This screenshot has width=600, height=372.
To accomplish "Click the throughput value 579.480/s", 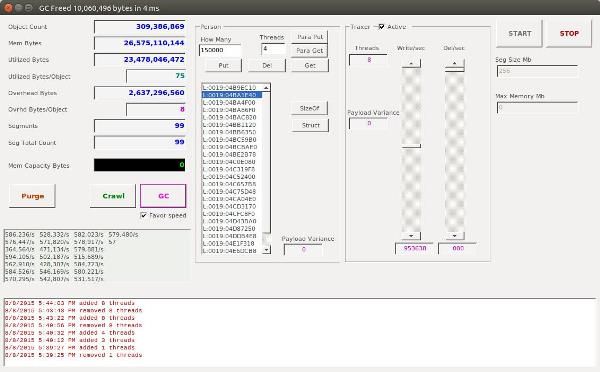I will pos(123,234).
